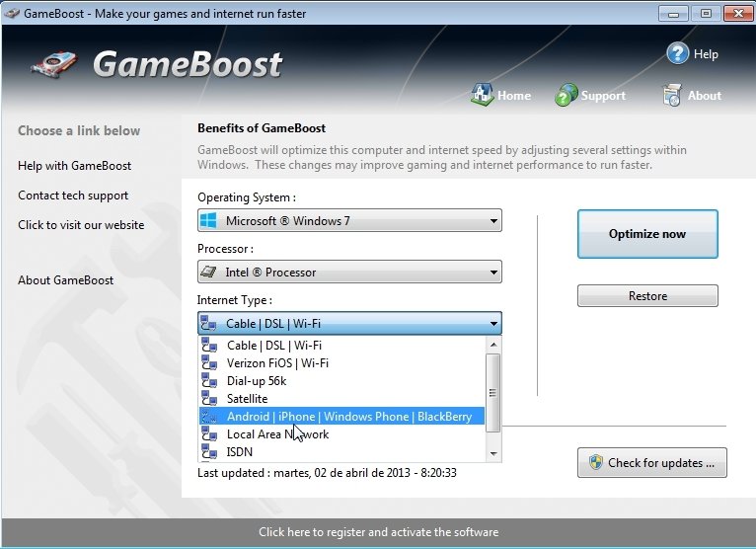Viewport: 756px width, 549px height.
Task: Select Verizon FiOS | Wi-Fi option
Action: (x=341, y=362)
